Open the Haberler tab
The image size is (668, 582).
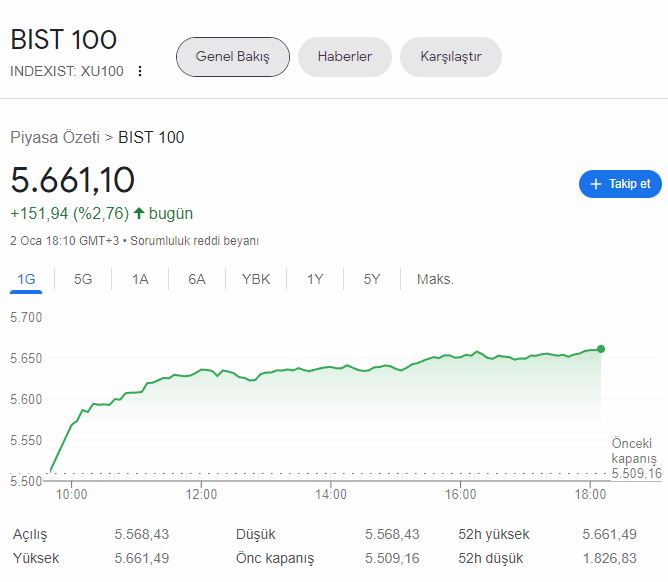pyautogui.click(x=344, y=57)
